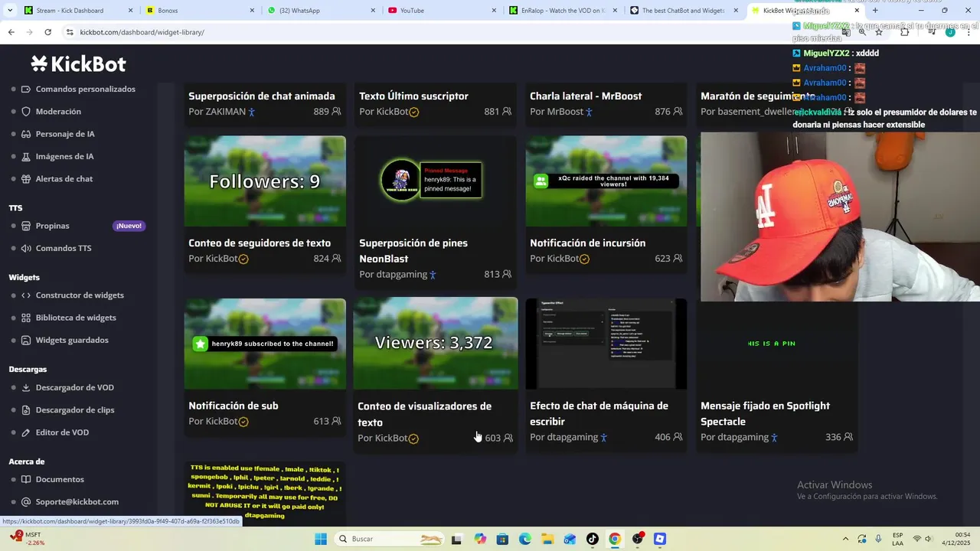Viewport: 980px width, 551px height.
Task: Reload the page in the browser
Action: (x=47, y=32)
